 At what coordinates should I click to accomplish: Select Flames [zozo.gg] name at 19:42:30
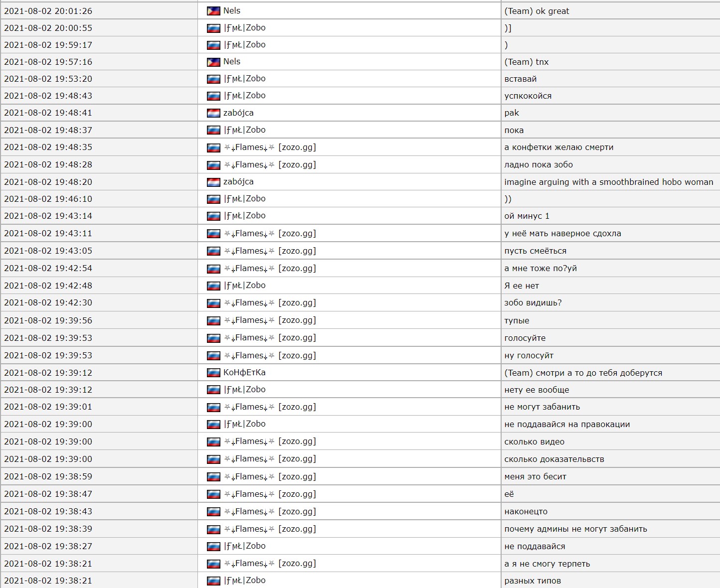pos(270,303)
